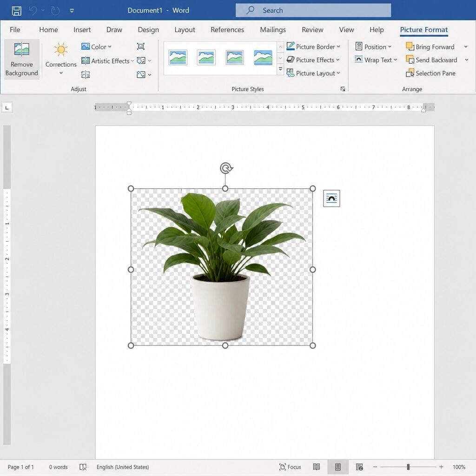Expand the Picture Styles gallery More button
Screen dimensions: 476x476
pyautogui.click(x=280, y=70)
